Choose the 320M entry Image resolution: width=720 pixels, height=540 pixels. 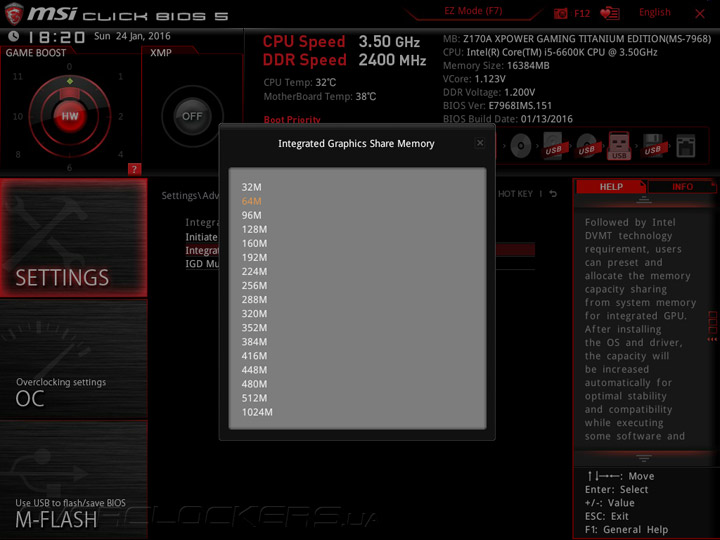tap(254, 314)
